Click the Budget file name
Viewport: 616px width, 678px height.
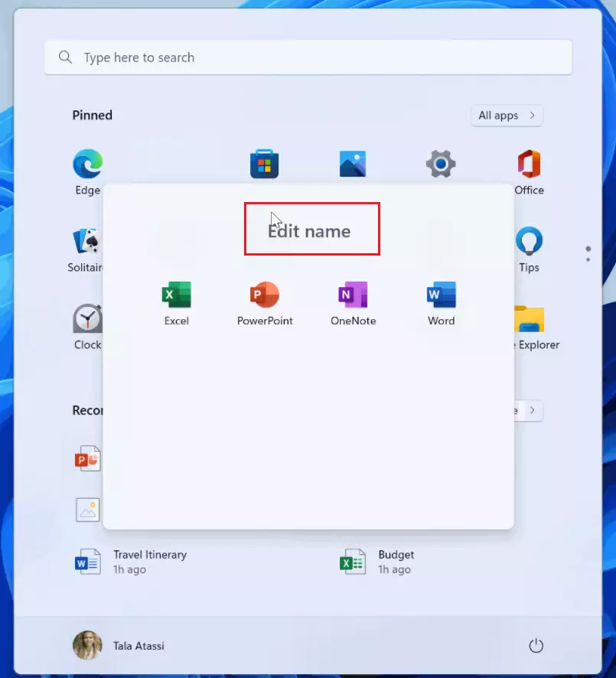pos(396,555)
